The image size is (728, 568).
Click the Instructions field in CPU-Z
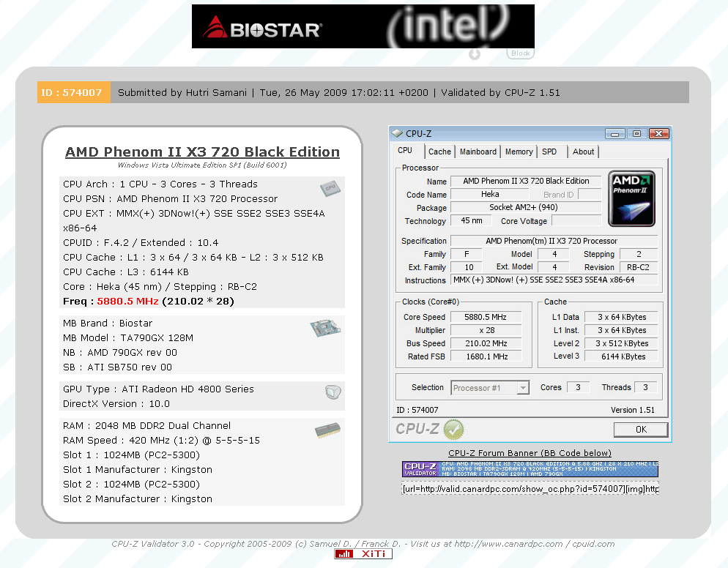tap(554, 280)
